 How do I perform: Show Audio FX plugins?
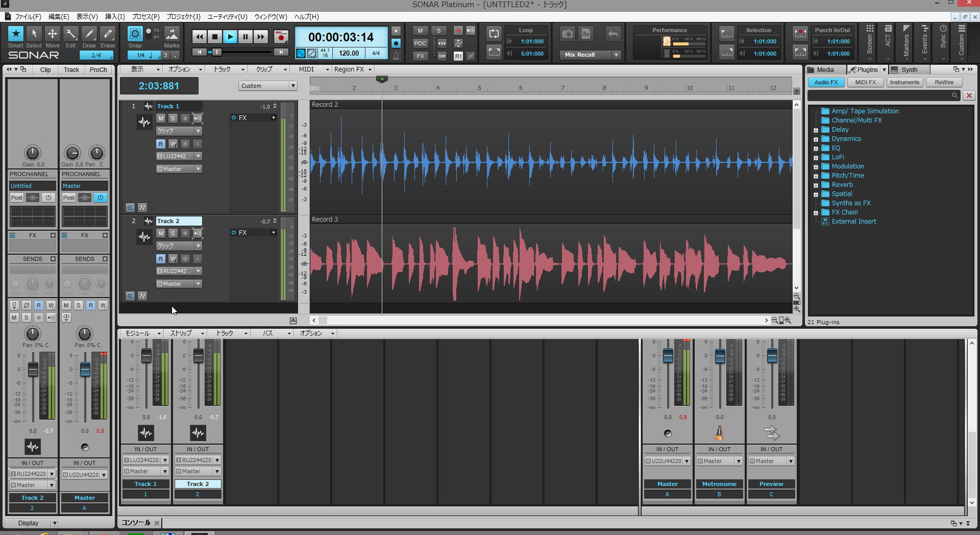tap(826, 82)
